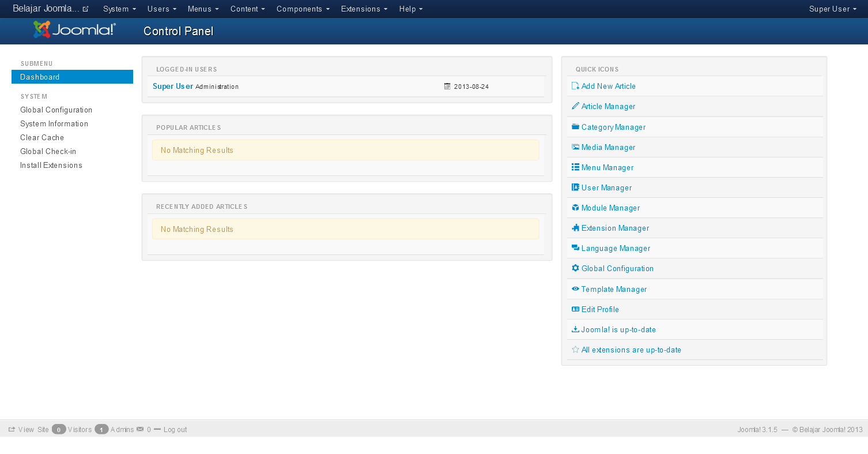Open the Help menu
Viewport: 868px width, 454px height.
pos(410,9)
